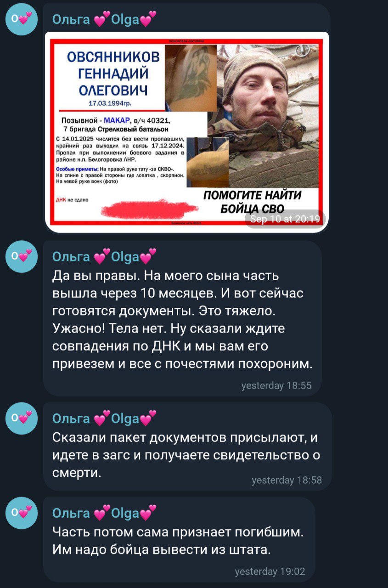This screenshot has width=388, height=588.
Task: Tap the "yesterday 19:02" timestamp
Action: coord(270,571)
